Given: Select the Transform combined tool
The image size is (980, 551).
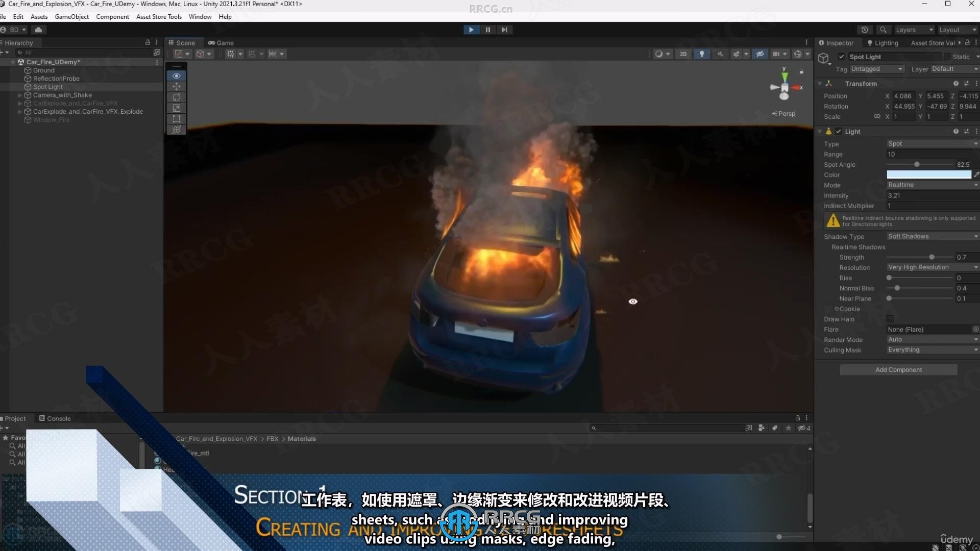Looking at the screenshot, I should [177, 130].
